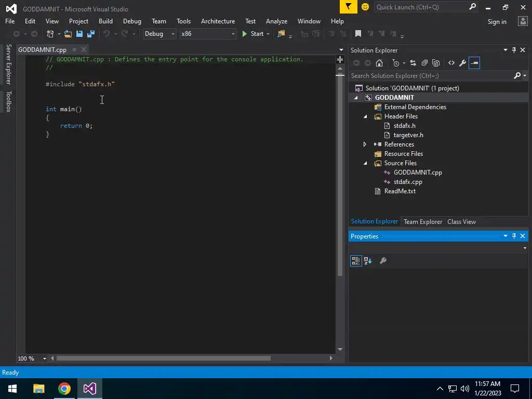Image resolution: width=532 pixels, height=399 pixels.
Task: Open the active files list dropdown above the editor
Action: [341, 50]
